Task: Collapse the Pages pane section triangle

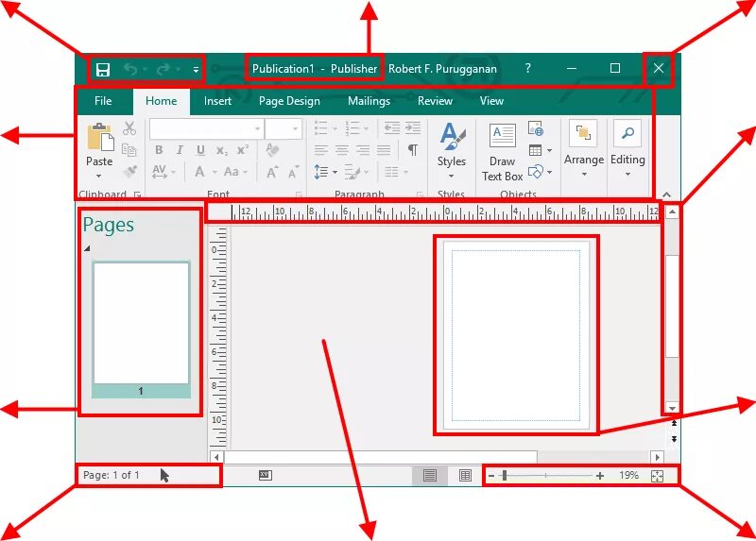Action: (x=87, y=248)
